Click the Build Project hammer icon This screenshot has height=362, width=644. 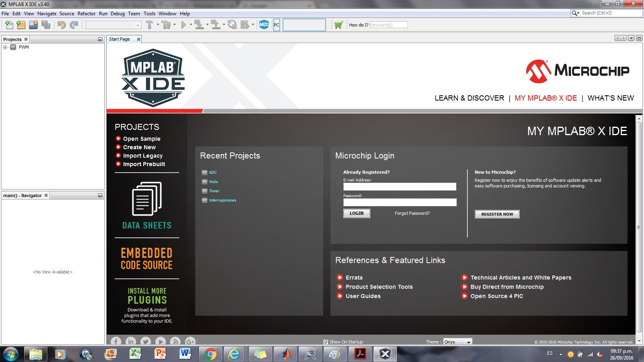[x=149, y=25]
